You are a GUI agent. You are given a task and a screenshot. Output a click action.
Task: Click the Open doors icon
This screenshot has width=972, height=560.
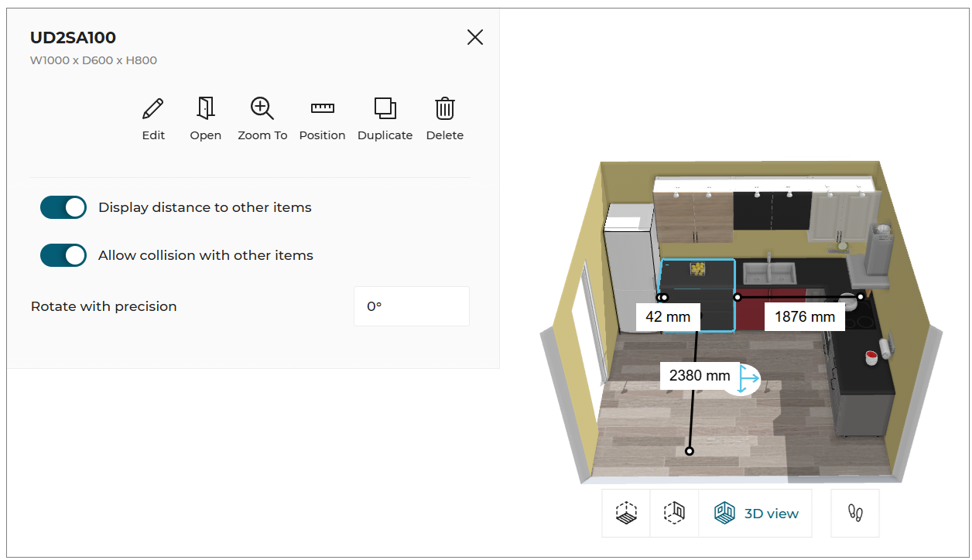[x=205, y=116]
